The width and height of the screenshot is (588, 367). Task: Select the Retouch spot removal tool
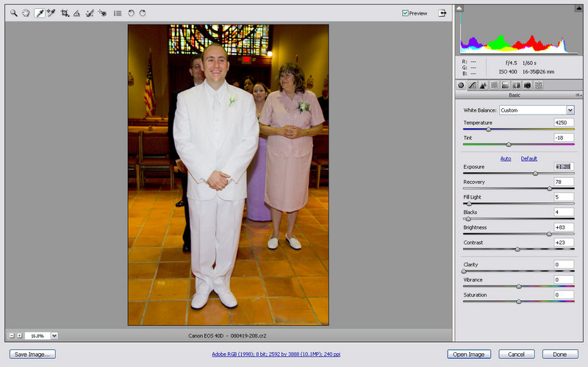click(89, 13)
